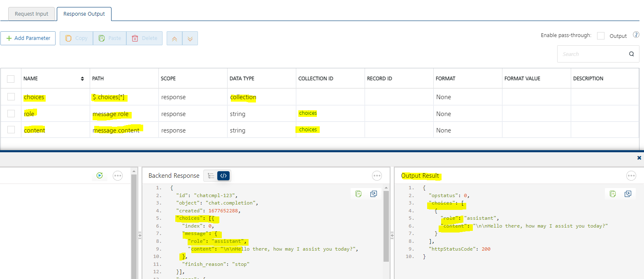Image resolution: width=644 pixels, height=279 pixels.
Task: Select the code view in Backend Response
Action: coord(223,175)
